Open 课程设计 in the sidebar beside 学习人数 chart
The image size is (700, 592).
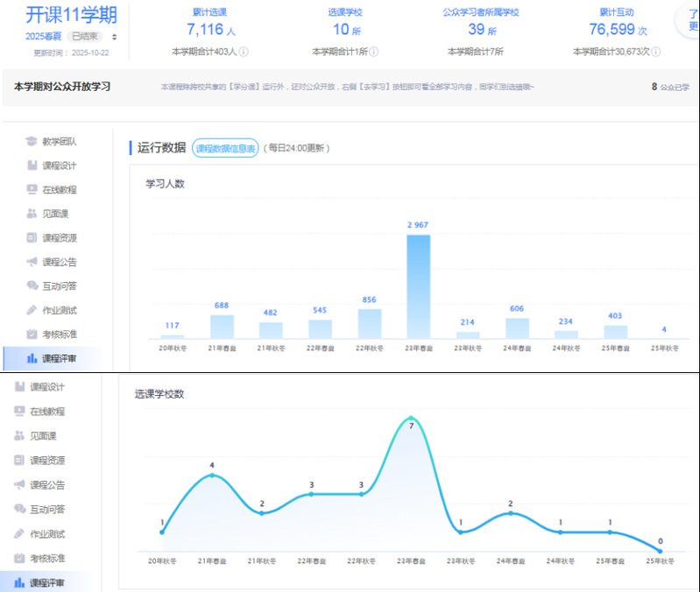[x=60, y=166]
